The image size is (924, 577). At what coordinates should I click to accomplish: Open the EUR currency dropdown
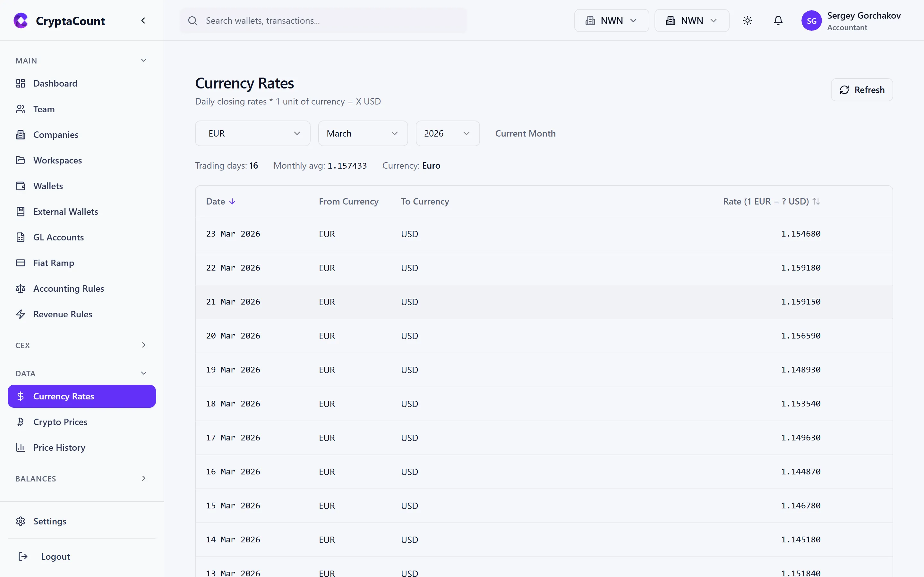pos(252,134)
